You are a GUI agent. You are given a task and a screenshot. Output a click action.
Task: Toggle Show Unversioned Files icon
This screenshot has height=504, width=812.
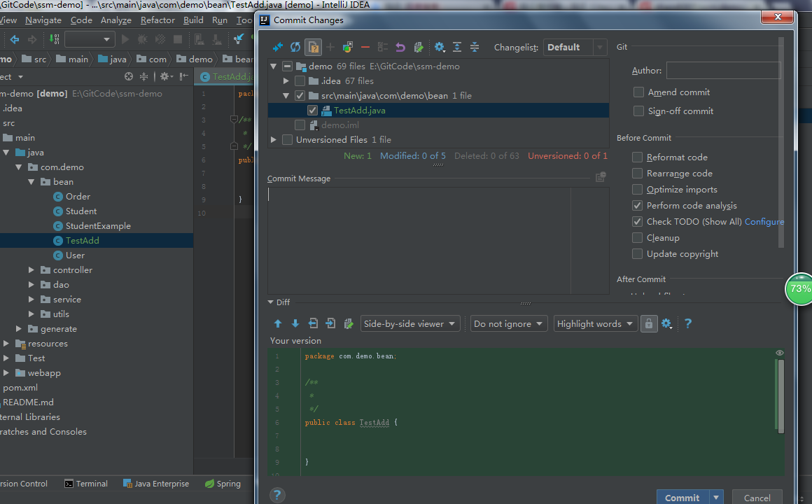click(314, 47)
